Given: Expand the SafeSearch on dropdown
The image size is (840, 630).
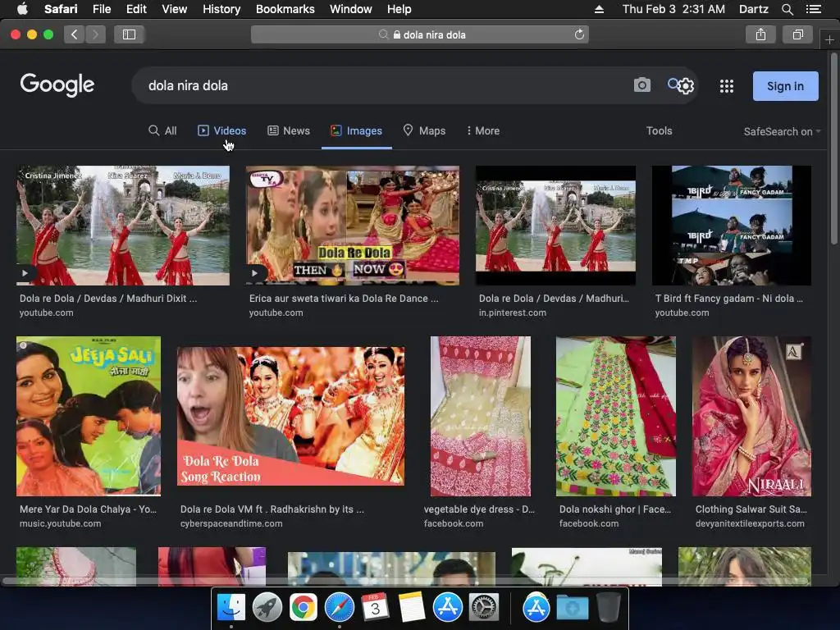Looking at the screenshot, I should (782, 131).
